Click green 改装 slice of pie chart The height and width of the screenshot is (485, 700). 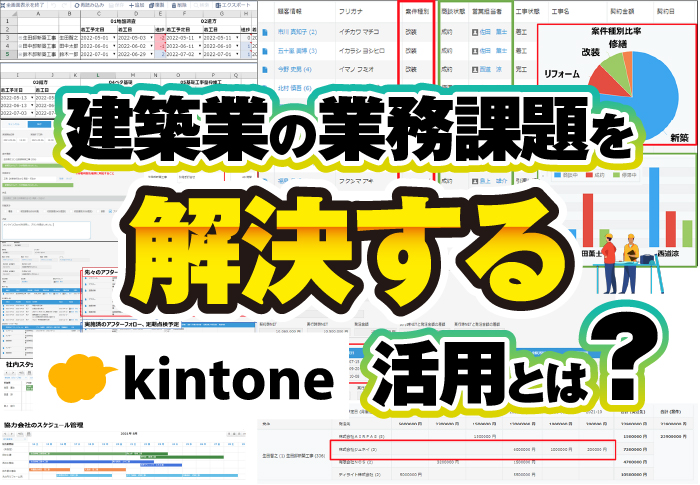coord(616,67)
